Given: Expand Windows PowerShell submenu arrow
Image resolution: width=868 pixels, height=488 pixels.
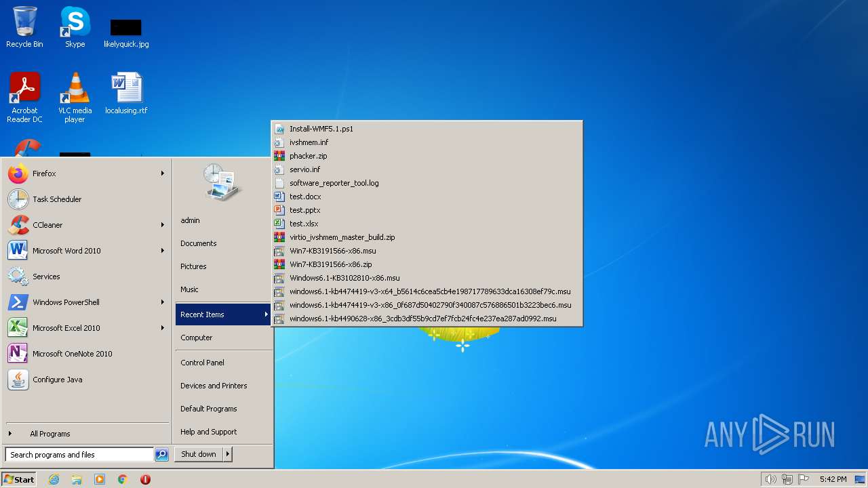Looking at the screenshot, I should (x=162, y=302).
